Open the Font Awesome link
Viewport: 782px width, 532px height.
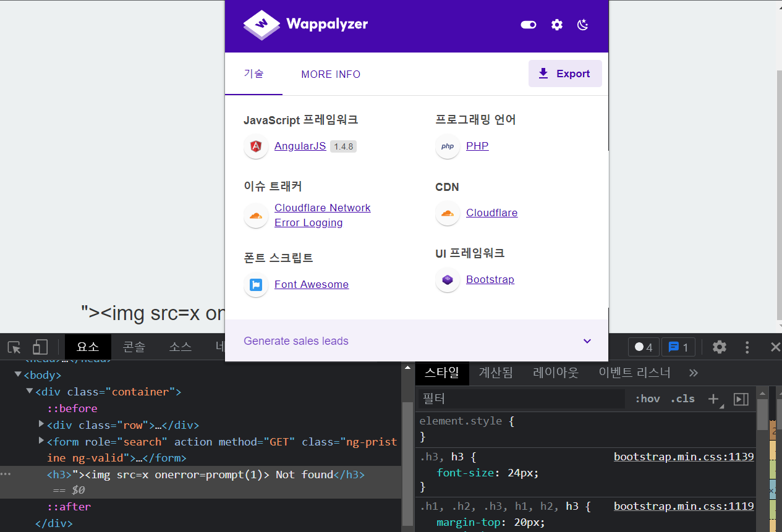(312, 284)
